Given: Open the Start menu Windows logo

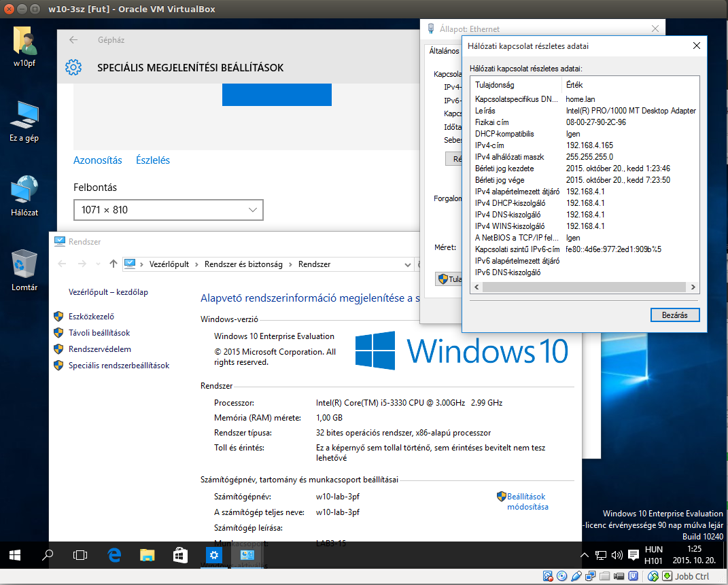Looking at the screenshot, I should (15, 555).
